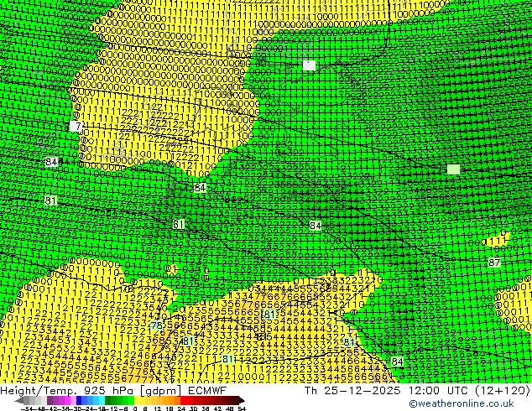532x411 pixels.
Task: Click the 54 value on the legend scale
Action: coord(242,408)
